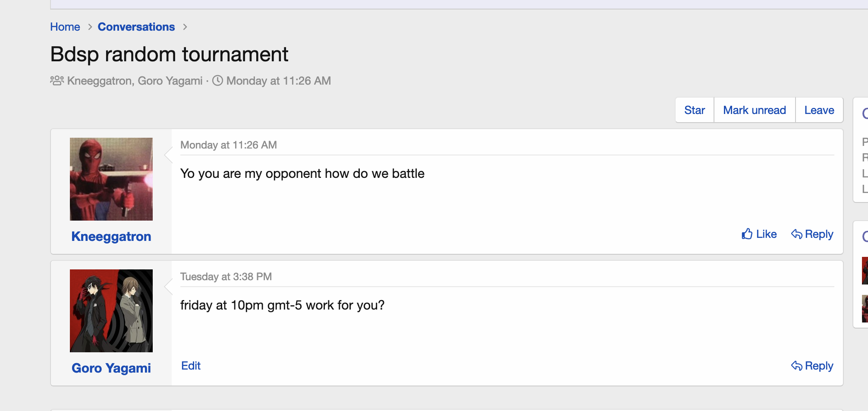868x411 pixels.
Task: Like Kneeggatron's message with the thumbs-up
Action: click(x=759, y=234)
